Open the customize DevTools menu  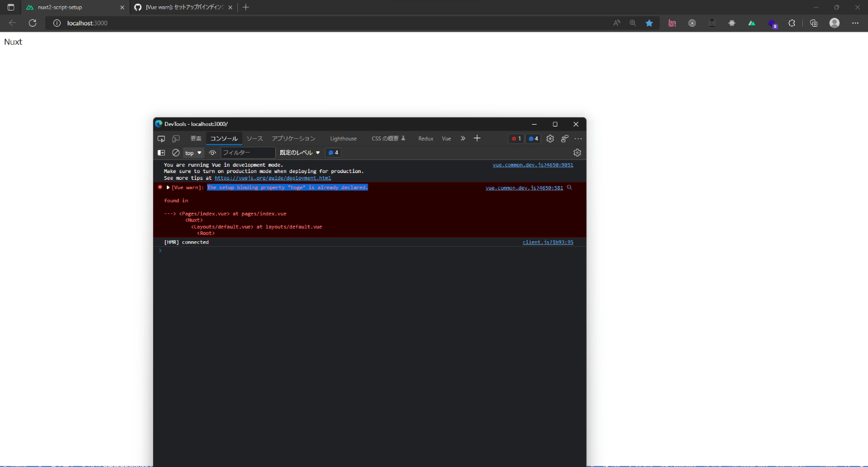[578, 138]
